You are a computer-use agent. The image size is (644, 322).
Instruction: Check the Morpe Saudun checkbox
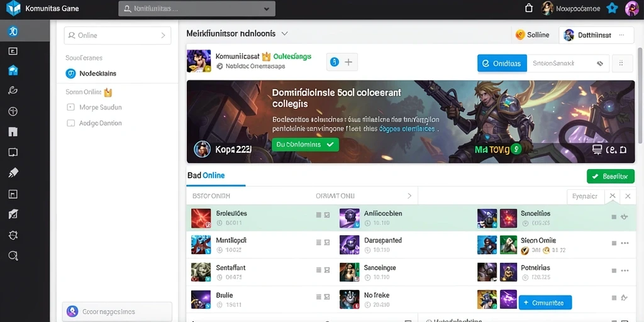pos(70,107)
